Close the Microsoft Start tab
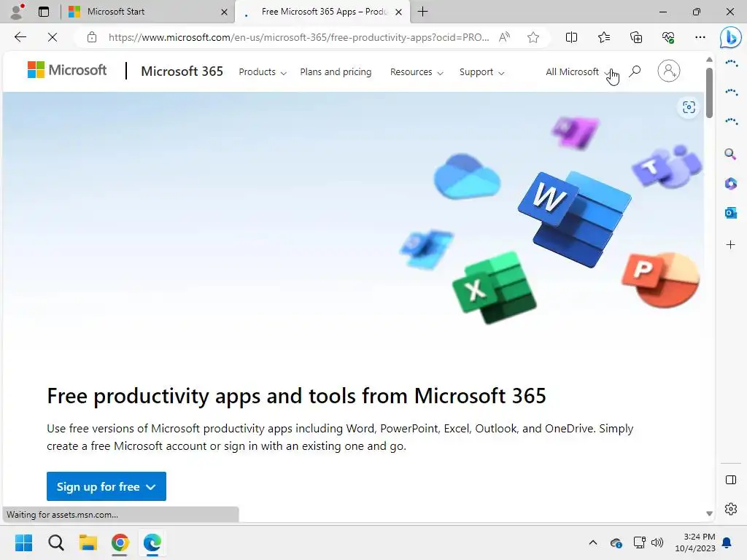Image resolution: width=747 pixels, height=560 pixels. click(224, 12)
